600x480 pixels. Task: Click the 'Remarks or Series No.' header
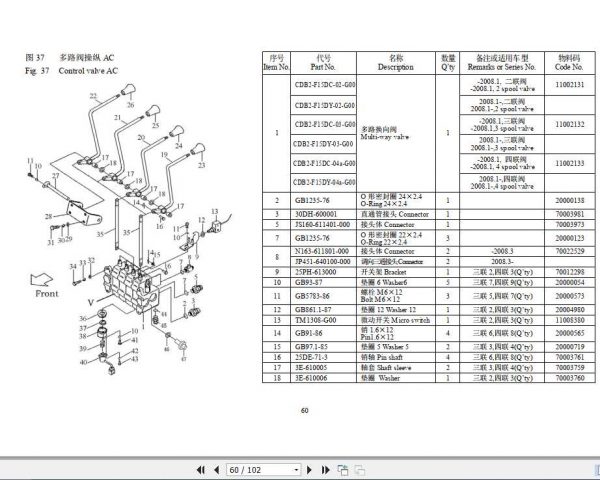coord(502,63)
